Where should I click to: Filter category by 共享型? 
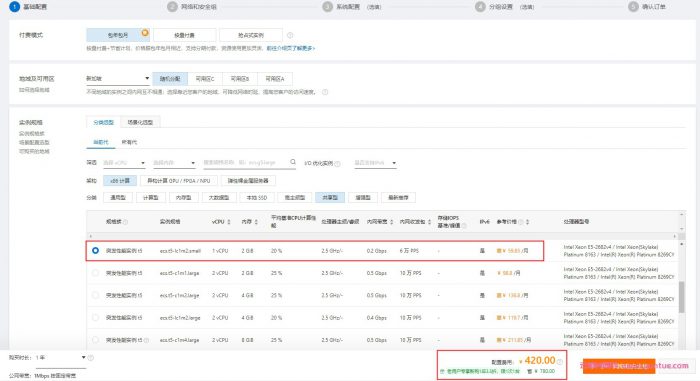[x=330, y=197]
